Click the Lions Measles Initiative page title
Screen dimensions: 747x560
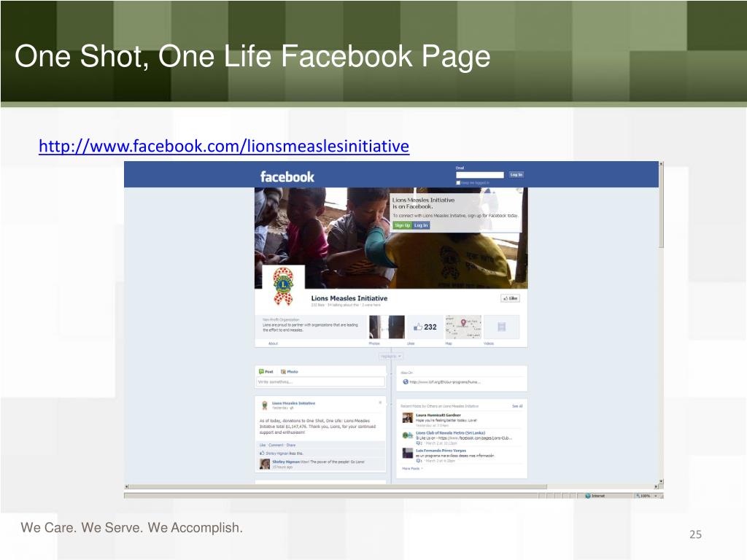coord(349,298)
